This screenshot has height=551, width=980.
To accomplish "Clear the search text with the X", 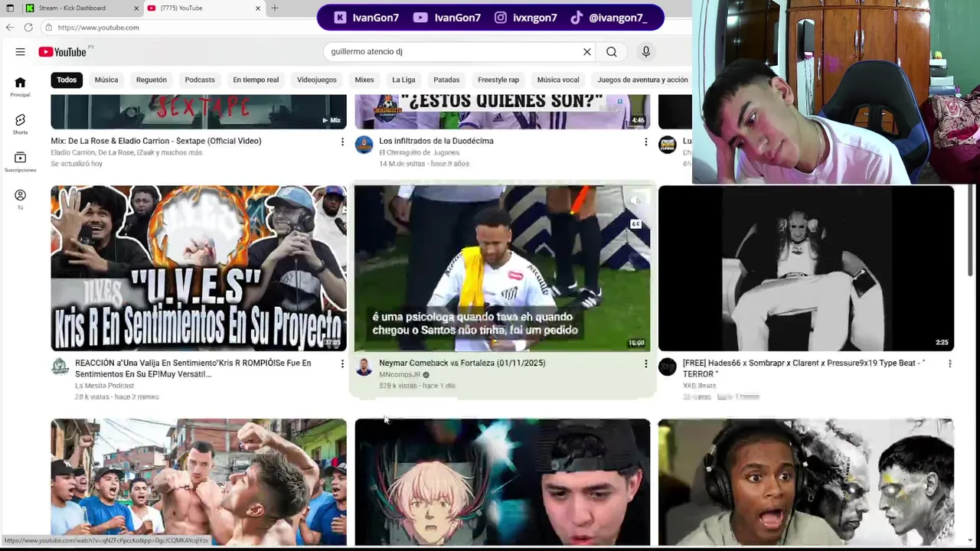I will pyautogui.click(x=587, y=51).
